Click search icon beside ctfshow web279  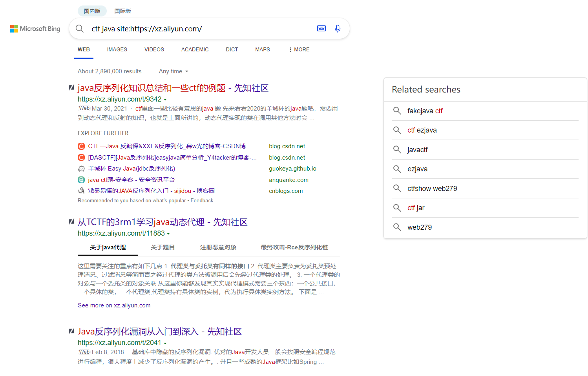(x=397, y=189)
